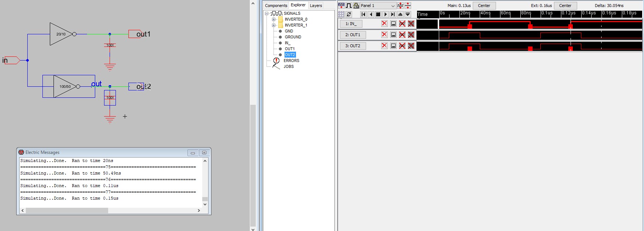
Task: Remove all signals from 2: OUT1 panel
Action: point(411,35)
